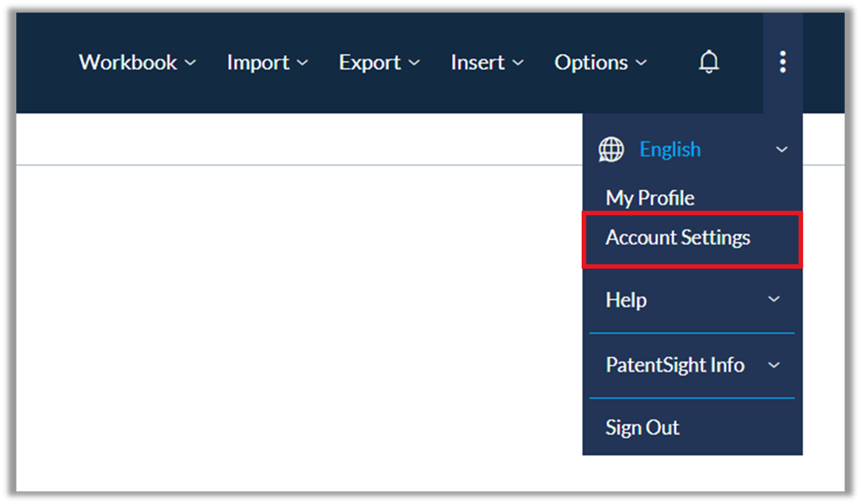Select the English language text

coord(670,150)
